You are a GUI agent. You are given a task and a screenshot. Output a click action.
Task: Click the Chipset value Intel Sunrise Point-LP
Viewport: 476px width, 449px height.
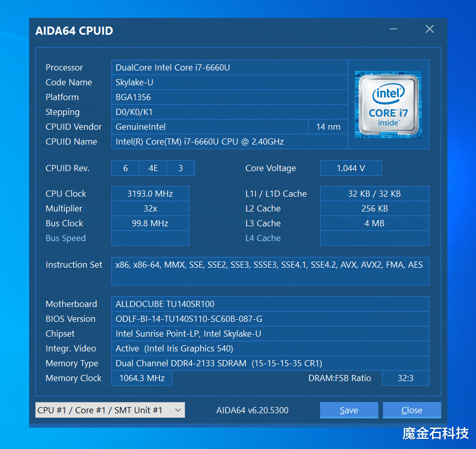270,334
